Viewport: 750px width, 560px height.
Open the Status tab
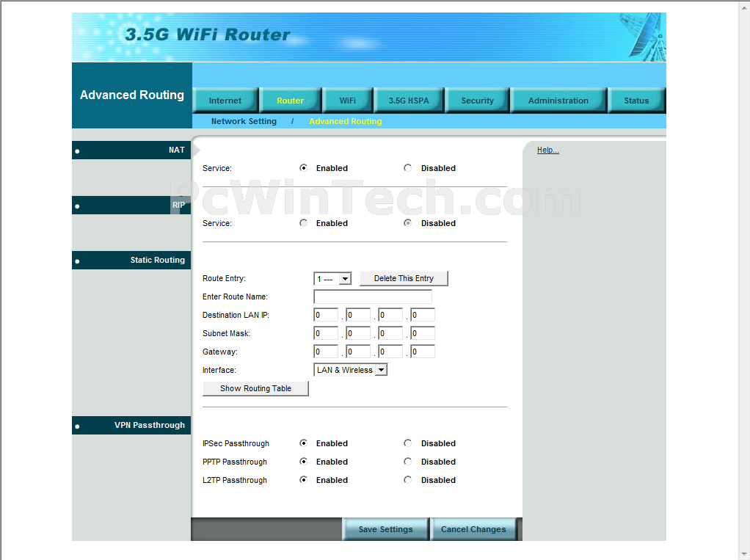click(x=637, y=101)
